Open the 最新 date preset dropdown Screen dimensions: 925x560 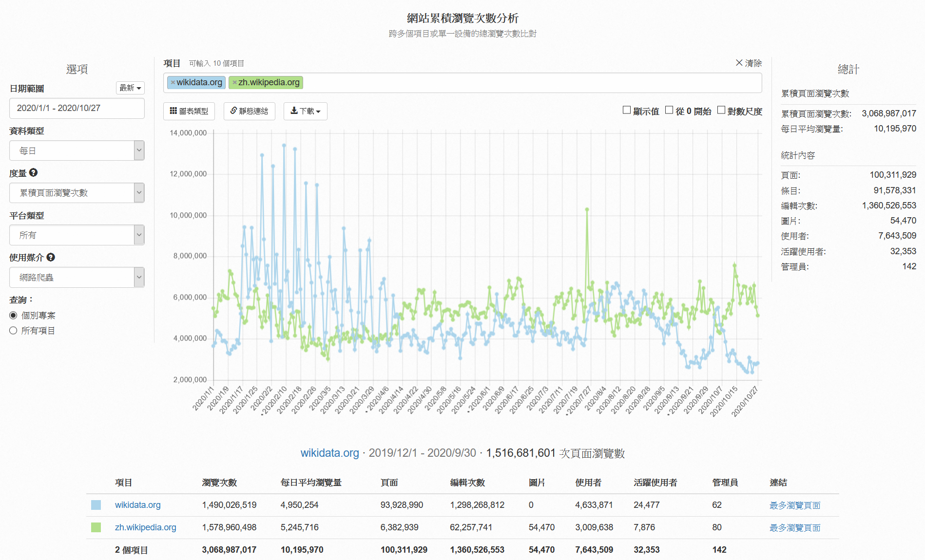[x=130, y=88]
